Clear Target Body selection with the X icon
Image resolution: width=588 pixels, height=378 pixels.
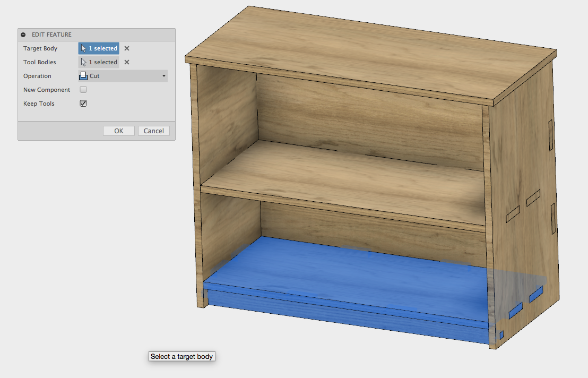coord(126,48)
